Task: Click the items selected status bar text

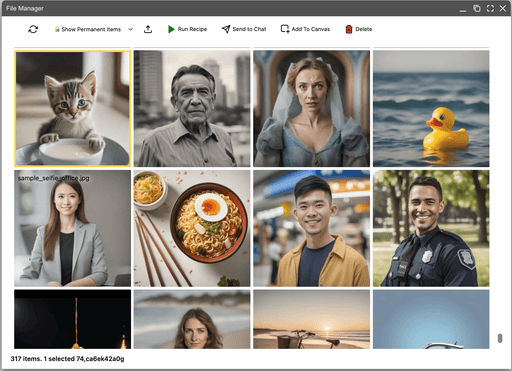Action: [x=67, y=359]
